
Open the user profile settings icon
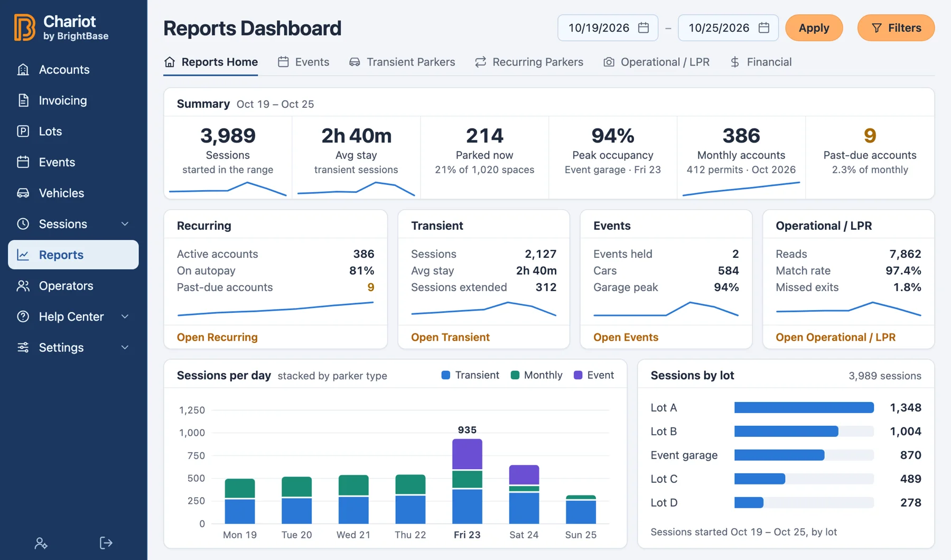point(41,543)
